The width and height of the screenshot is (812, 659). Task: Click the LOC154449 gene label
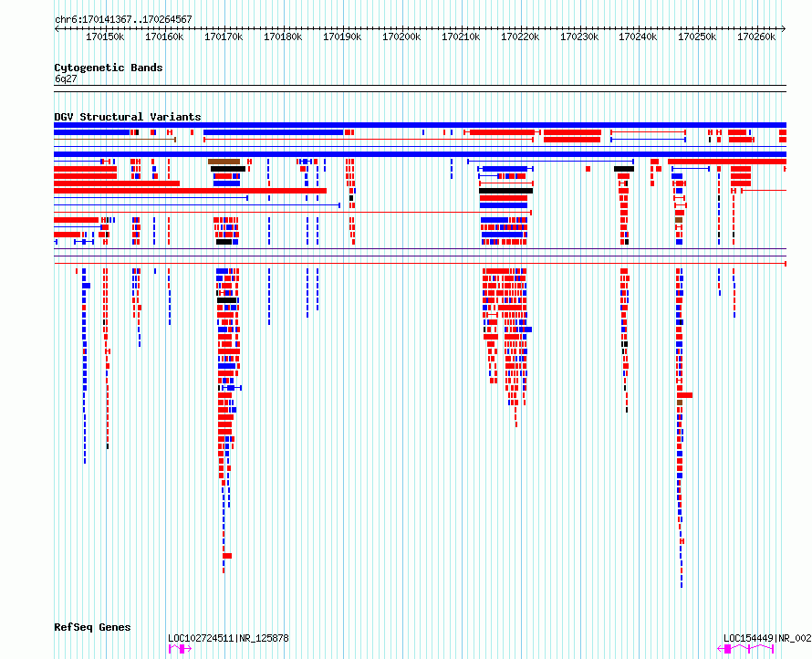767,638
